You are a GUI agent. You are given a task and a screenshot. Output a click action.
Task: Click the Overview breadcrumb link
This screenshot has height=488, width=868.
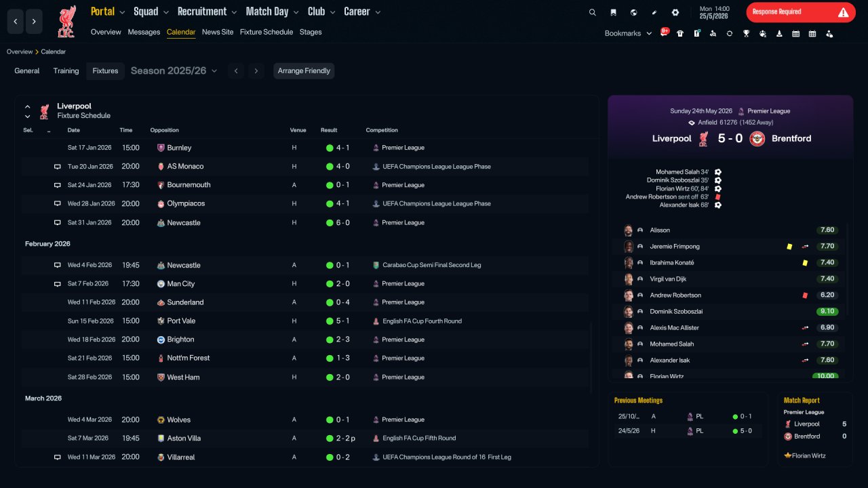(20, 52)
